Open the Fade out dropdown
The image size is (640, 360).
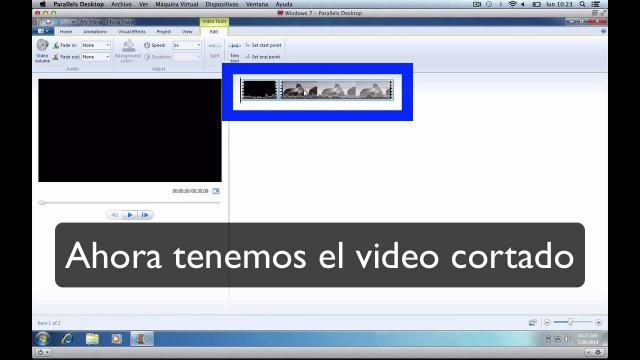tap(96, 57)
